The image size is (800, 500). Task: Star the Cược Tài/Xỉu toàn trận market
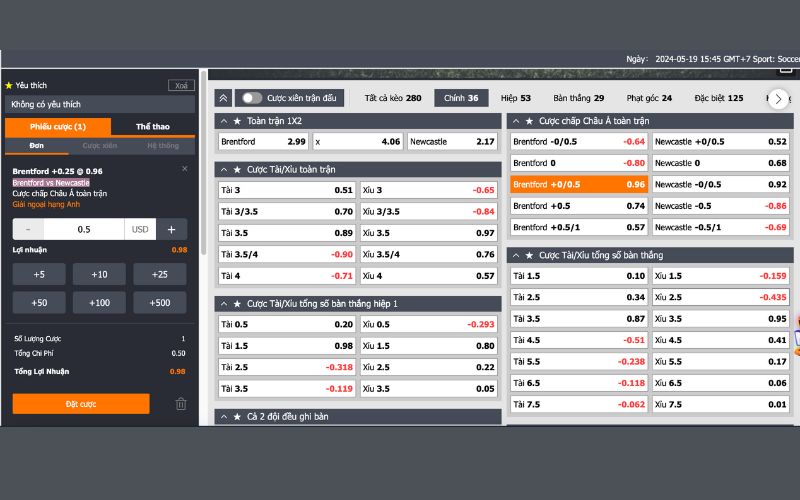click(x=237, y=169)
